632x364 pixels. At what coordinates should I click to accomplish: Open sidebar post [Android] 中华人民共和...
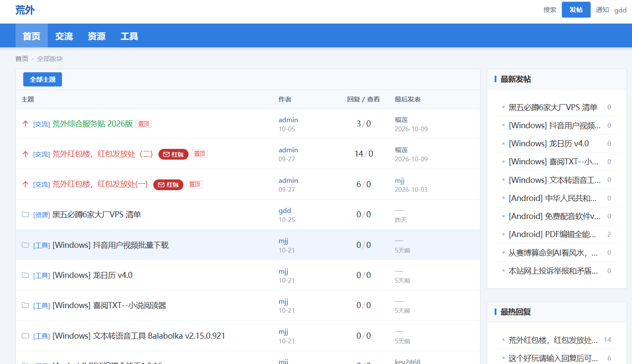pyautogui.click(x=553, y=198)
